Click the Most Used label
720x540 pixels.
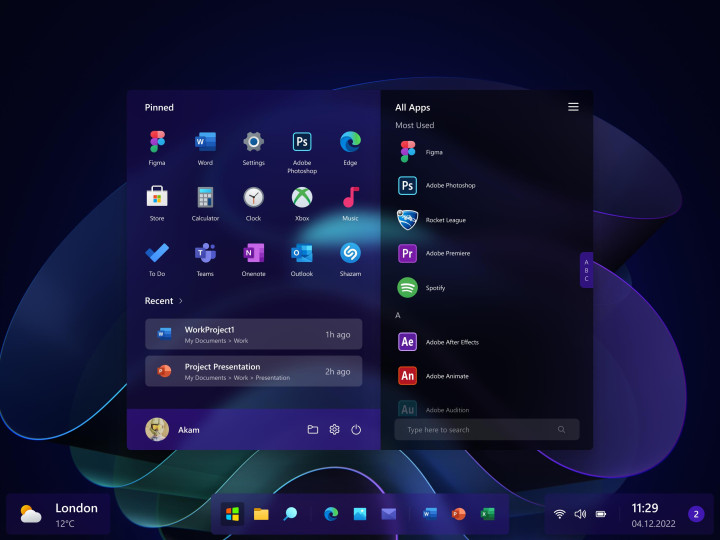pyautogui.click(x=415, y=125)
